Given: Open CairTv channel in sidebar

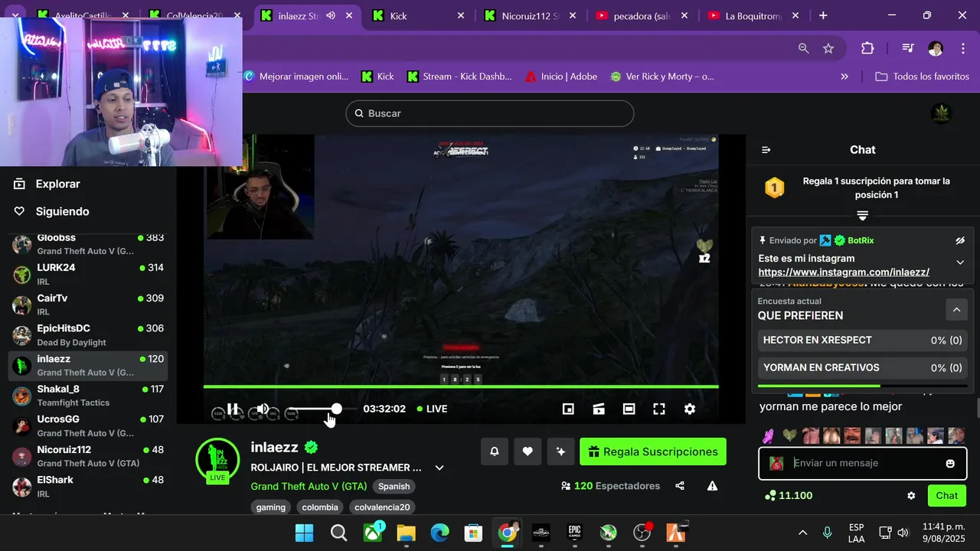Looking at the screenshot, I should click(88, 305).
